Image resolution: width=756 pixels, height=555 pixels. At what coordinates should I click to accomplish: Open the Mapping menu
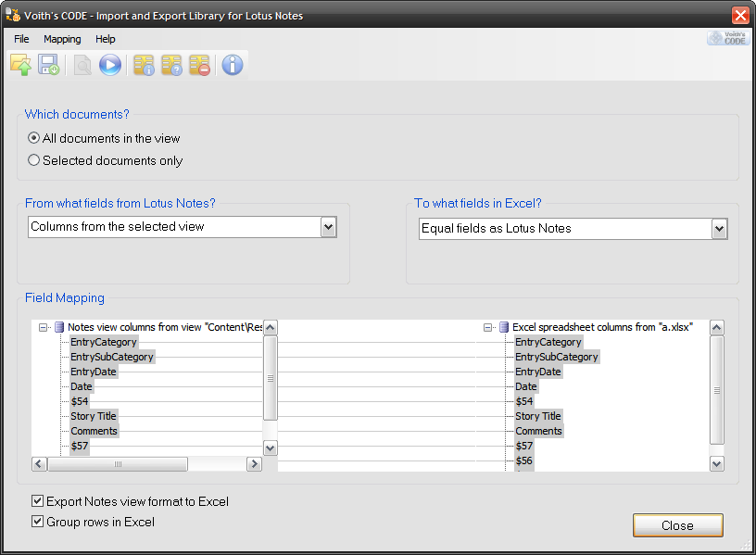pyautogui.click(x=62, y=39)
